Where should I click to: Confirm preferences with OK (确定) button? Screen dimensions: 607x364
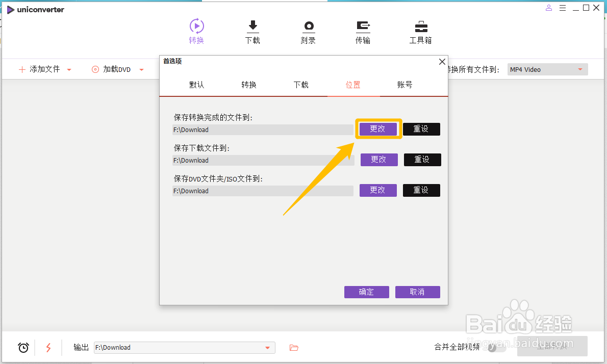pyautogui.click(x=367, y=292)
